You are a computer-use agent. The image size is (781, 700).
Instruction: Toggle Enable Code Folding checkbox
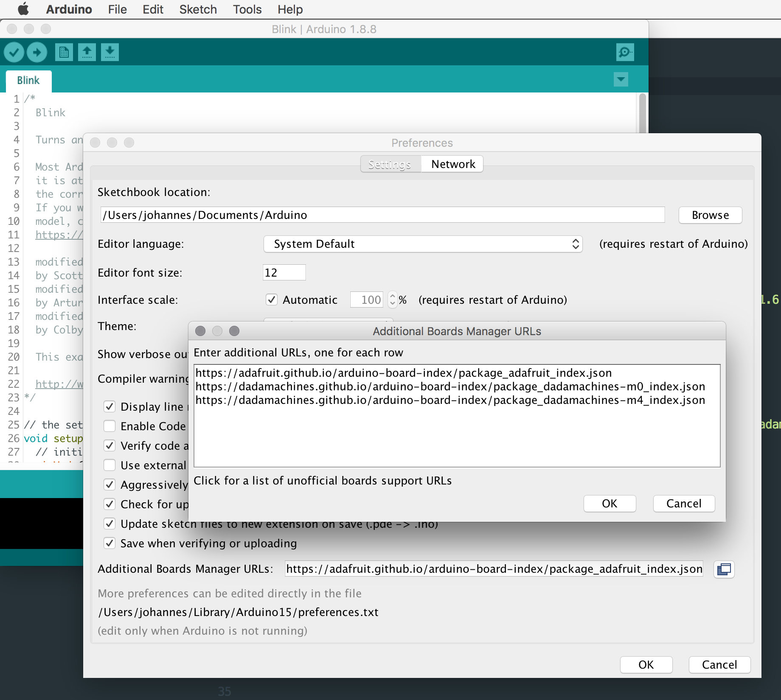pos(110,426)
